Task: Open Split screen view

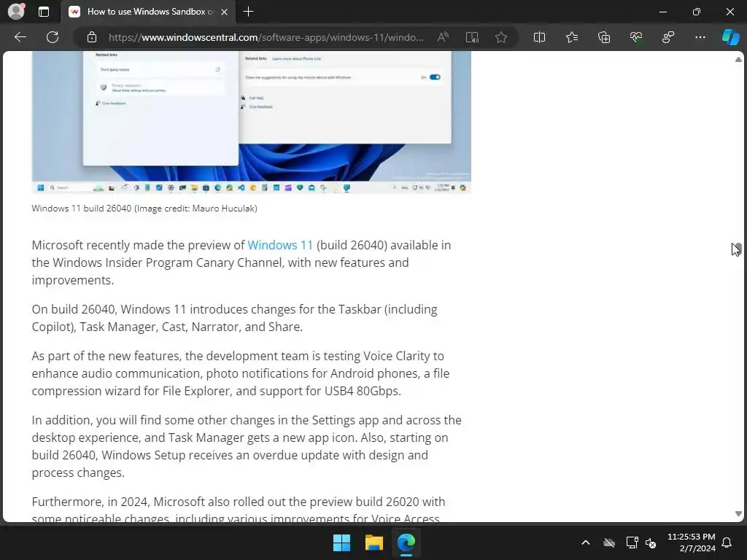Action: point(539,37)
